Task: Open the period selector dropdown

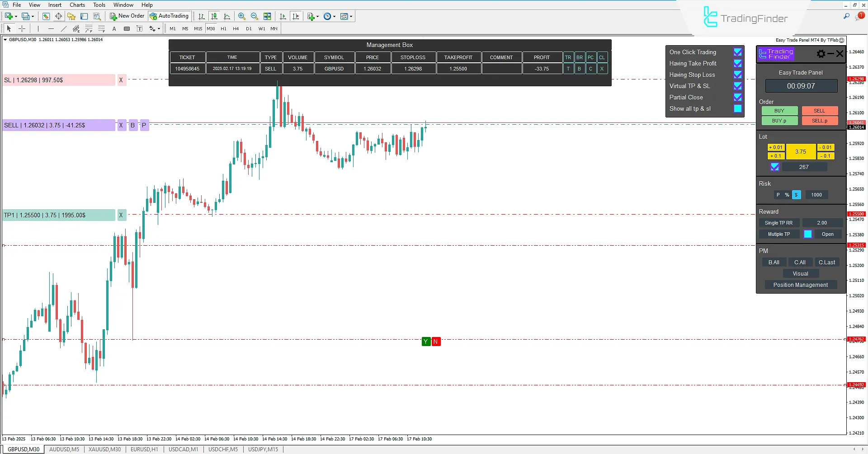Action: coord(335,16)
